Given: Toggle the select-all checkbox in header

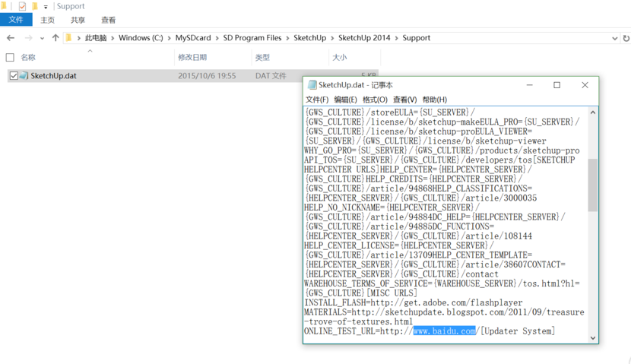Looking at the screenshot, I should click(10, 58).
